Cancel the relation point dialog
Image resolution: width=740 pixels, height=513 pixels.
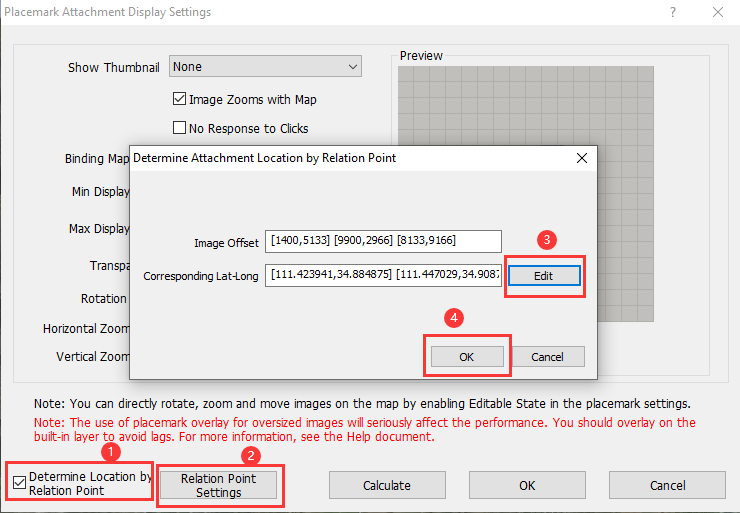pyautogui.click(x=547, y=357)
